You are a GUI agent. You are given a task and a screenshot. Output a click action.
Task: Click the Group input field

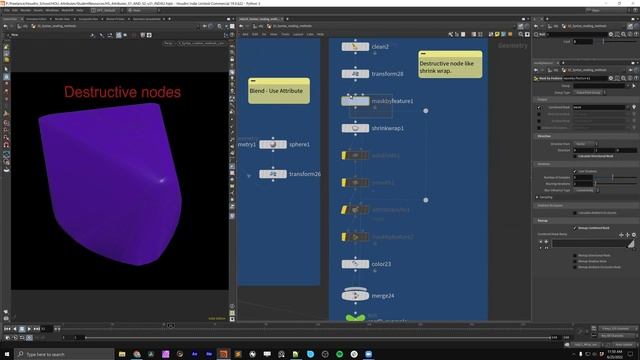coord(599,86)
